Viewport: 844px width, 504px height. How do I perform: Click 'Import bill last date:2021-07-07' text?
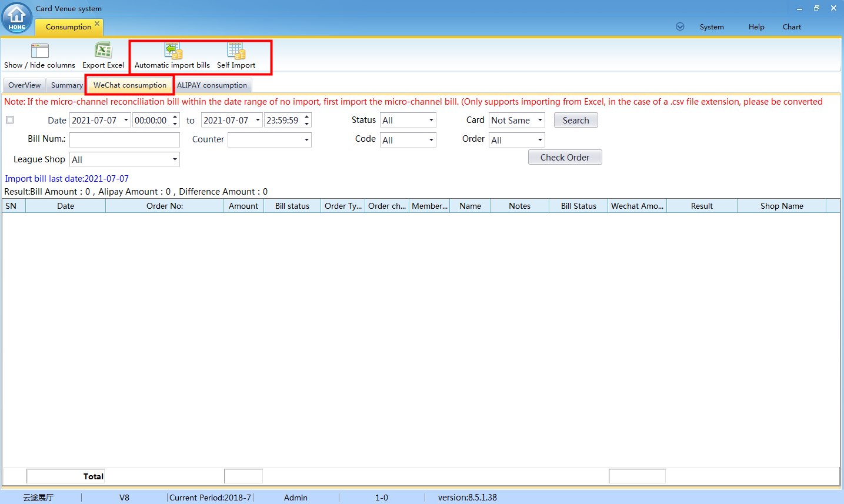pyautogui.click(x=66, y=179)
